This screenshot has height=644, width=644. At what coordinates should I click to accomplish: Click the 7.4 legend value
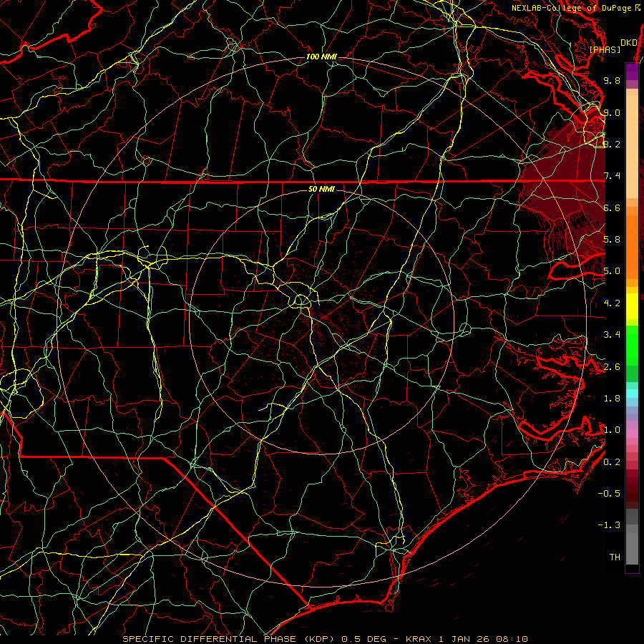point(612,176)
